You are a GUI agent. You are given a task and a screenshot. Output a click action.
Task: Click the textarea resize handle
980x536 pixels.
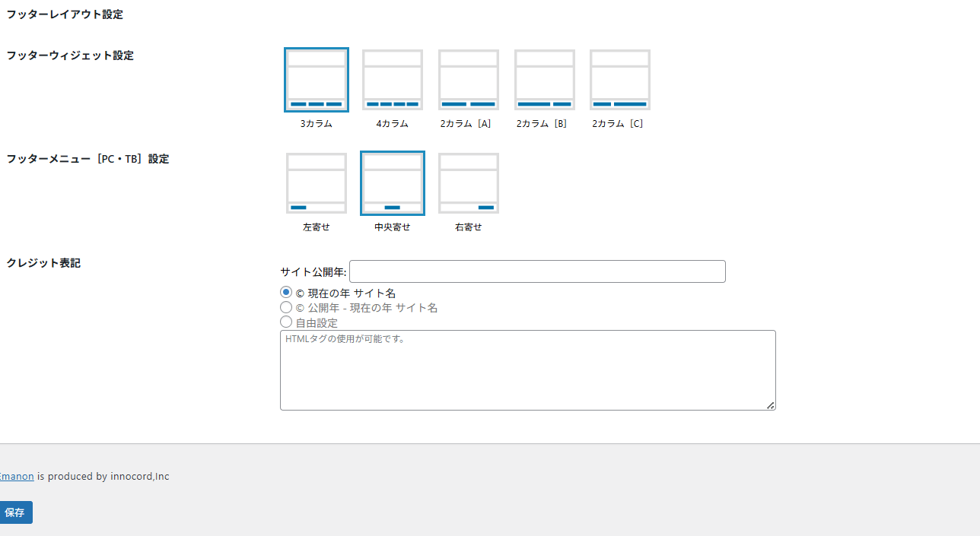771,405
